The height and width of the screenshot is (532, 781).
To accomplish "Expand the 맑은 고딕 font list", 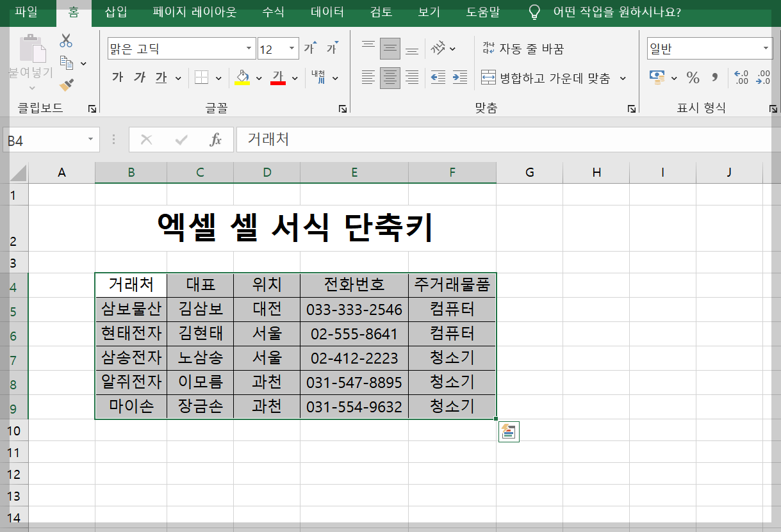I will (249, 48).
